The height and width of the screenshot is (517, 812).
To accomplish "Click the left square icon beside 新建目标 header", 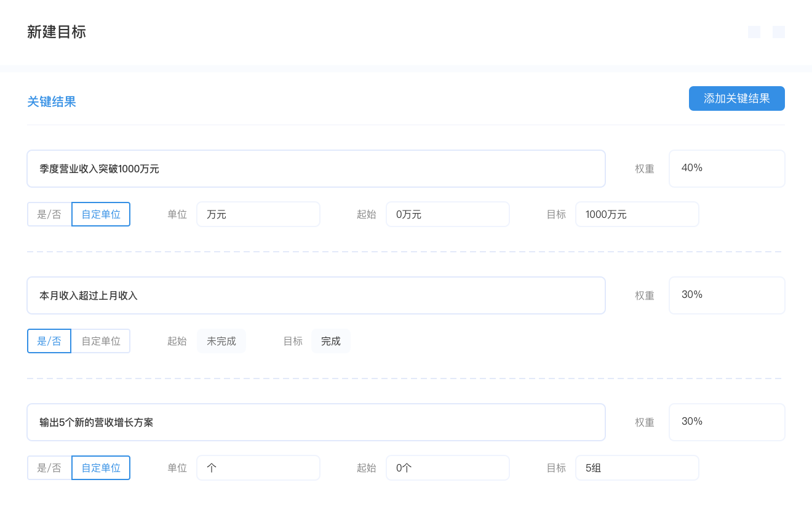I will coord(754,32).
